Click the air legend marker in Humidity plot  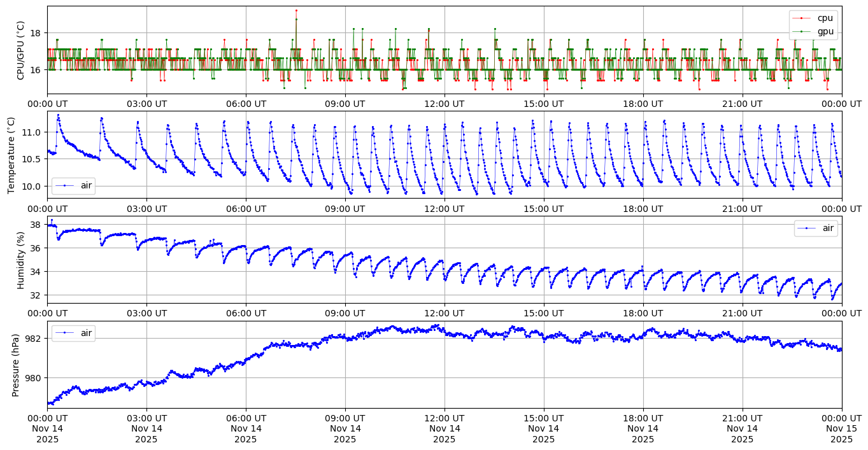click(x=807, y=228)
